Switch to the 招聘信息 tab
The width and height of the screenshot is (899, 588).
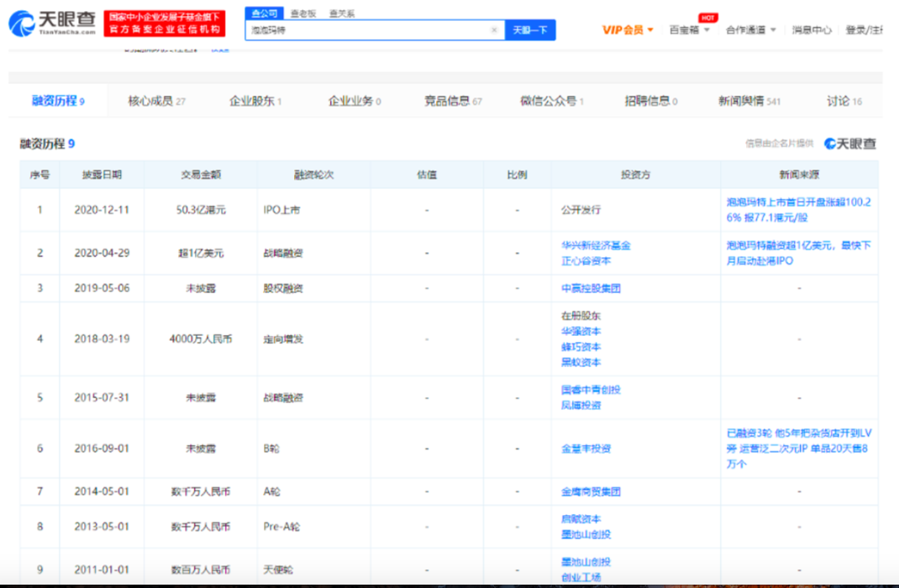(x=651, y=101)
